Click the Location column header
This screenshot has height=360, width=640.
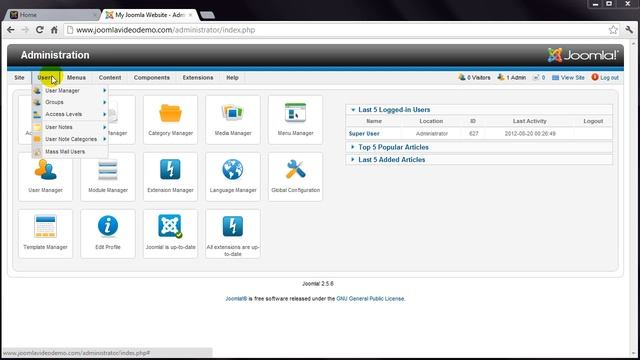pos(431,121)
